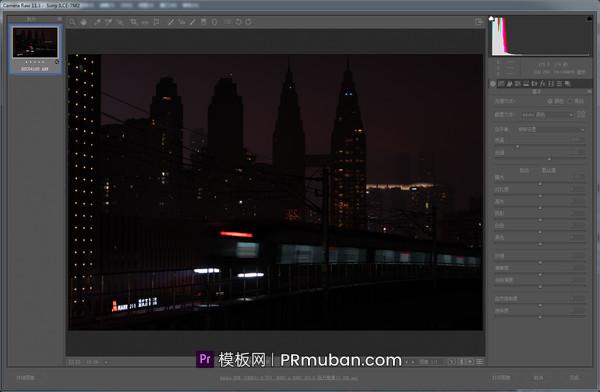Select the Transform tool
The image size is (600, 392).
(x=156, y=22)
